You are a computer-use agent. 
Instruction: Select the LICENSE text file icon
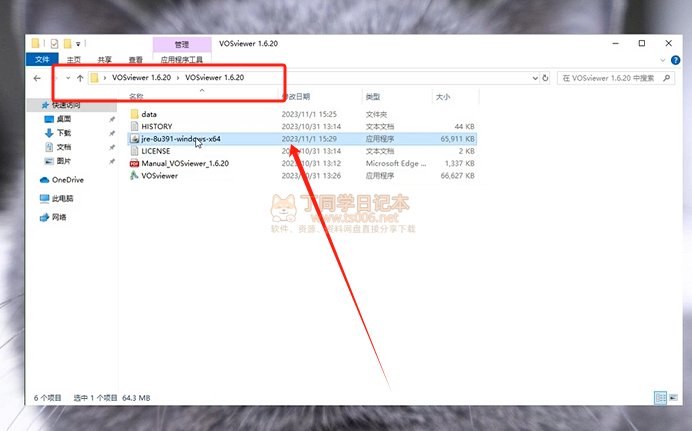point(135,151)
